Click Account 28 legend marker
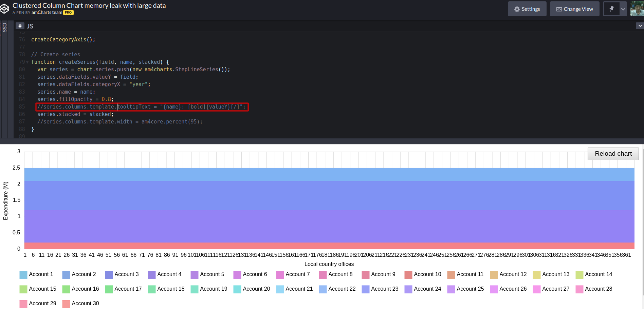The height and width of the screenshot is (309, 644). (x=579, y=289)
